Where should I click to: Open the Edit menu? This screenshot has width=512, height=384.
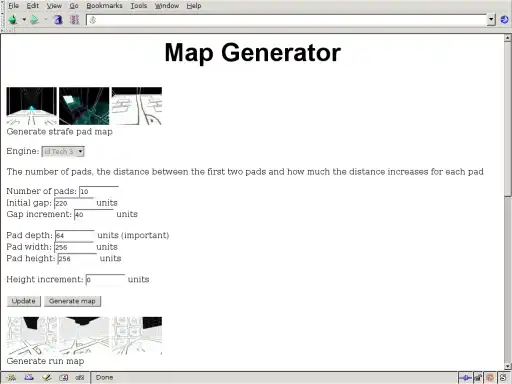(x=33, y=6)
